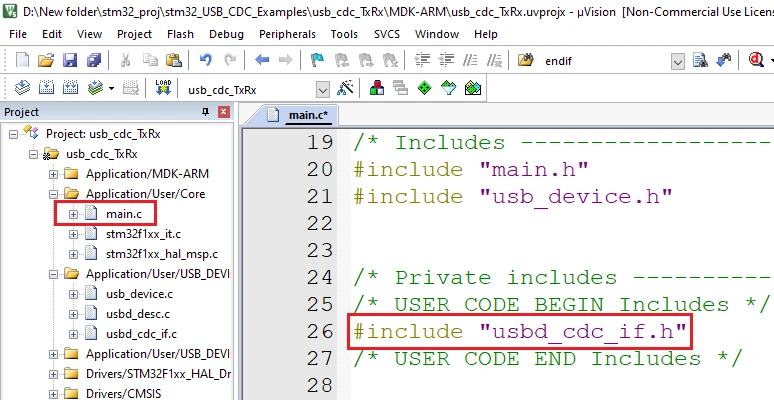Open the Batch Build dropdown arrow

click(x=112, y=89)
